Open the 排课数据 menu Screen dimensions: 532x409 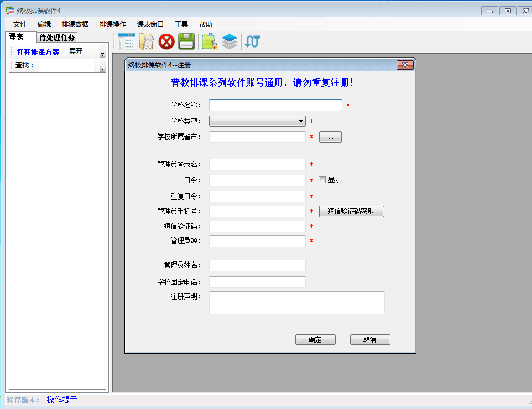(75, 24)
